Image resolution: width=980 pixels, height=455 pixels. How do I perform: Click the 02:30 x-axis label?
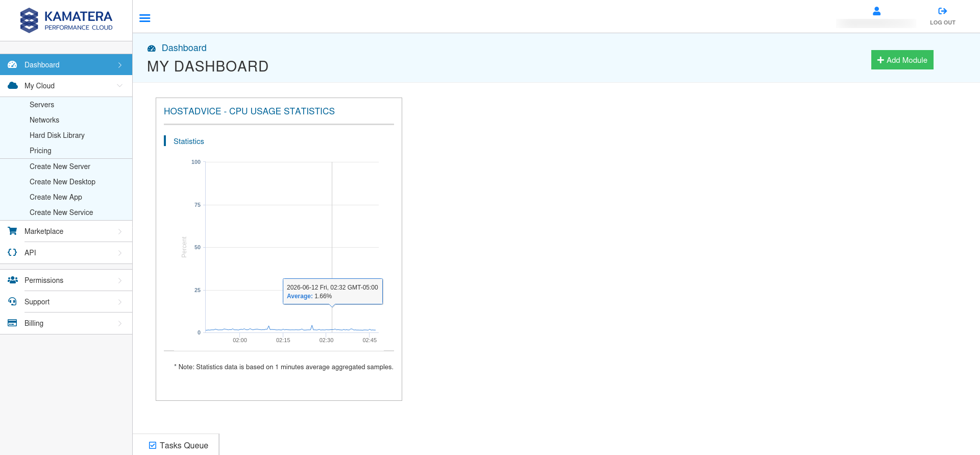[x=326, y=340]
